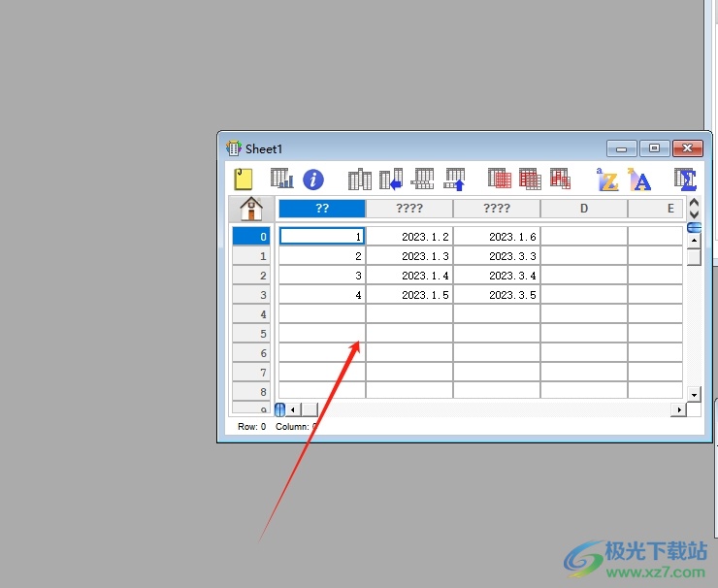
Task: Click the blue info icon
Action: click(x=312, y=180)
